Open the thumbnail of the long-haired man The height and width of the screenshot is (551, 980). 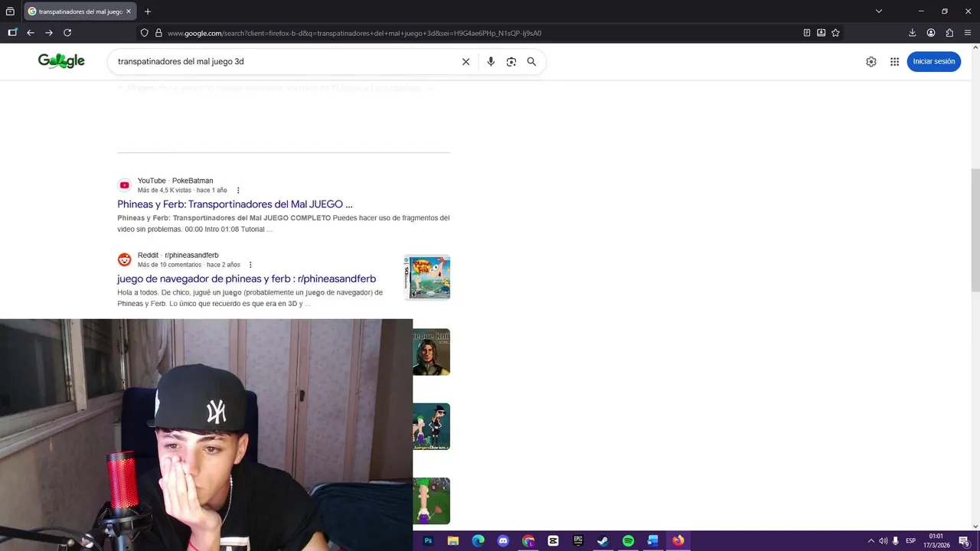431,352
